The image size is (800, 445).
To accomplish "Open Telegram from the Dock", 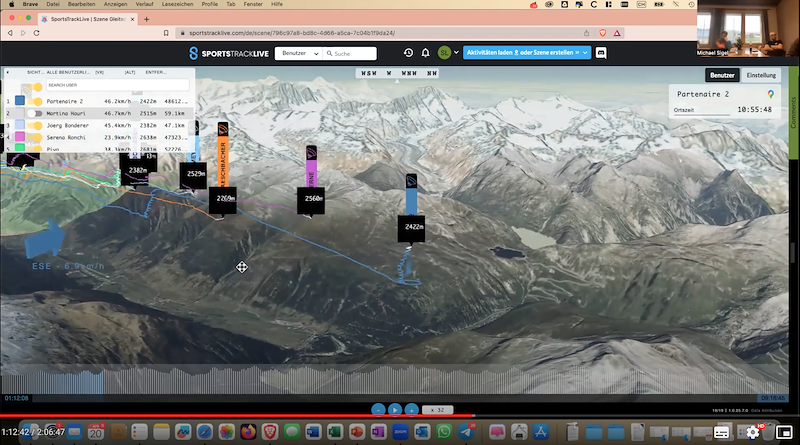I will click(x=466, y=432).
